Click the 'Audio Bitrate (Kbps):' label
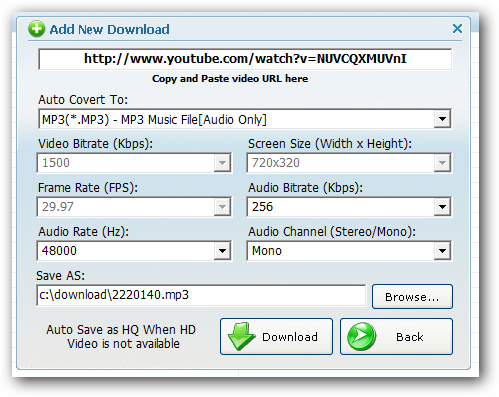Screen dimensions: 499x397 305,188
